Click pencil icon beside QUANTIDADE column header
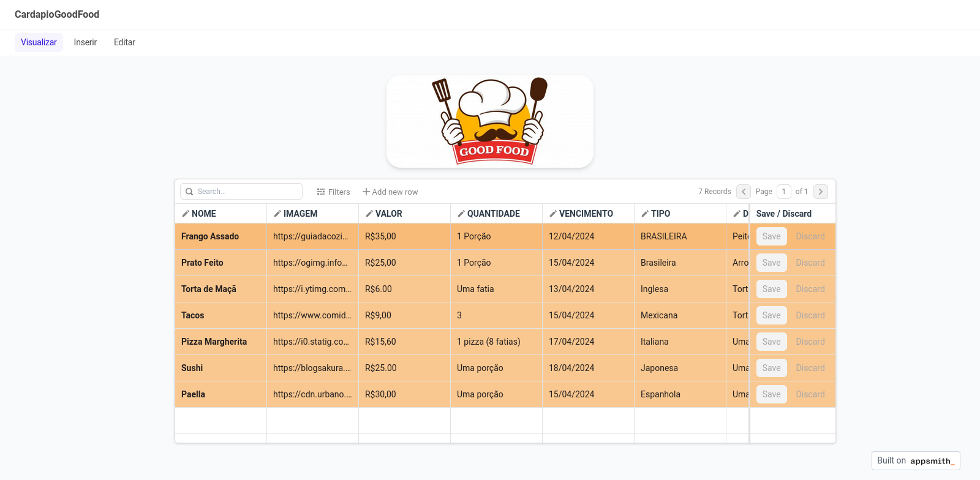Viewport: 980px width, 480px height. pyautogui.click(x=461, y=214)
